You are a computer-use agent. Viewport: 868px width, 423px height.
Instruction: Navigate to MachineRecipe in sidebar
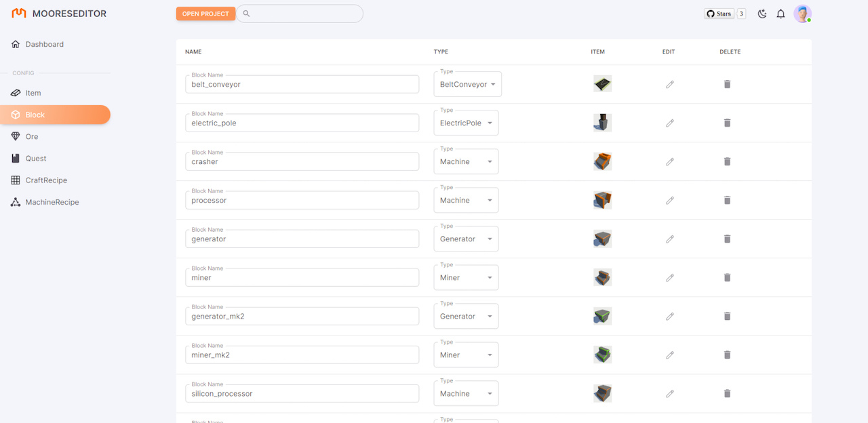tap(52, 202)
